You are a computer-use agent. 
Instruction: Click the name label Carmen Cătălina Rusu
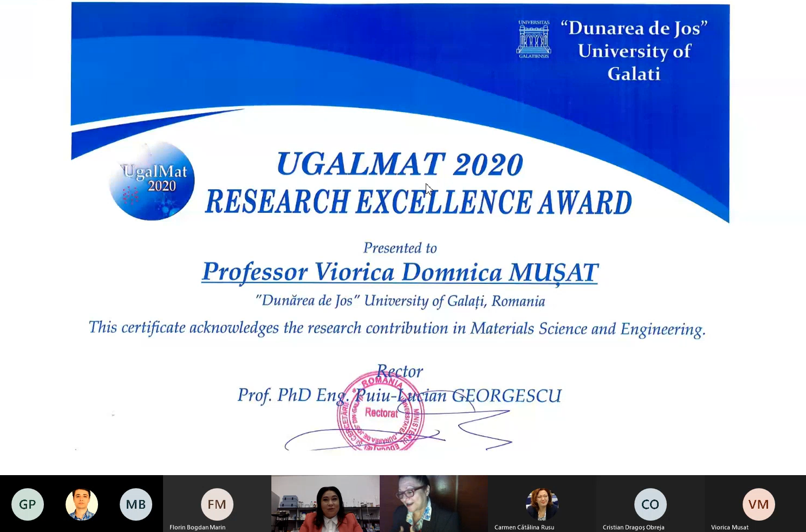(524, 527)
